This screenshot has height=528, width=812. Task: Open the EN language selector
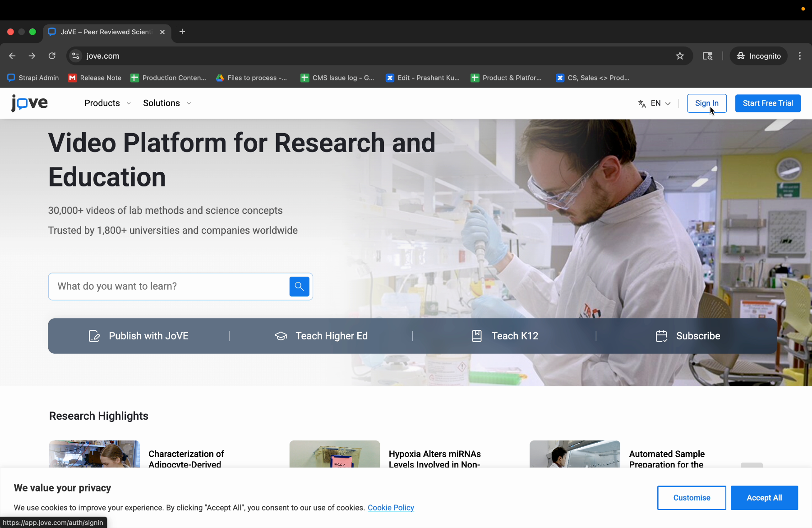(x=655, y=103)
